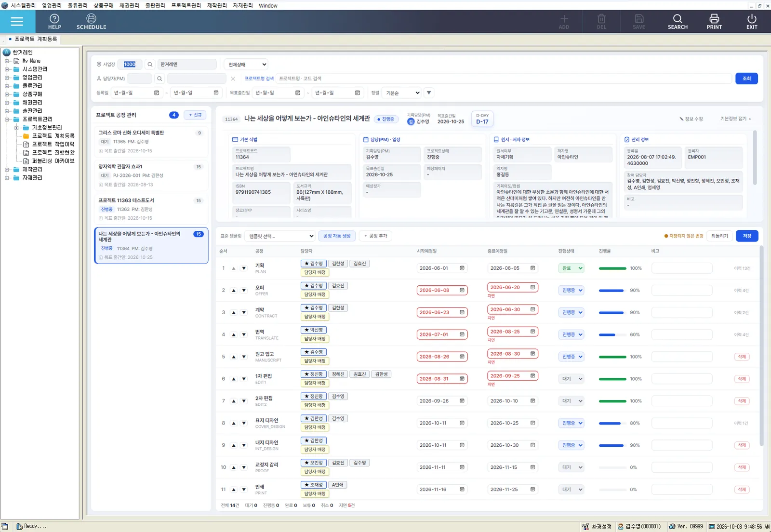Select project card 양자역학 관찰자 효과1
This screenshot has height=532, width=771.
(151, 175)
